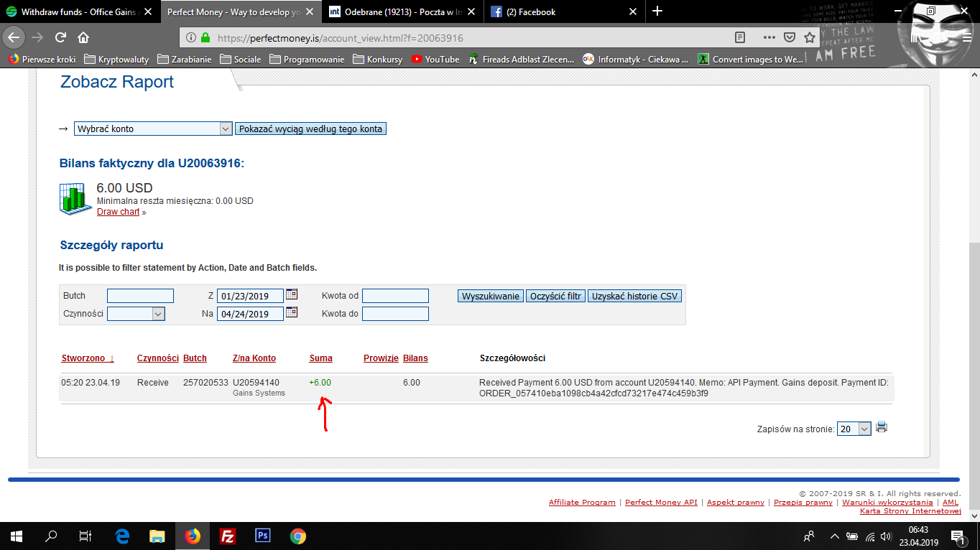The image size is (980, 550).
Task: Change the Zapisów na stronie count dropdown
Action: tap(854, 429)
